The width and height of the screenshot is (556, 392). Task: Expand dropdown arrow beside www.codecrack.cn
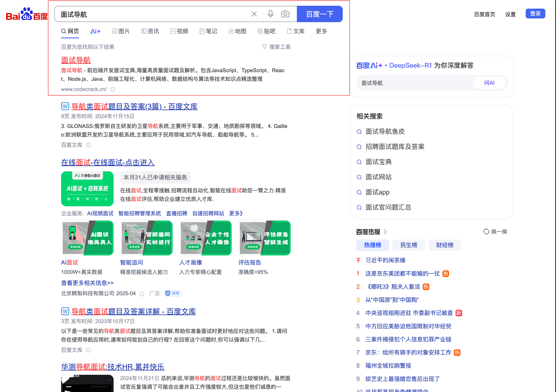(x=113, y=89)
